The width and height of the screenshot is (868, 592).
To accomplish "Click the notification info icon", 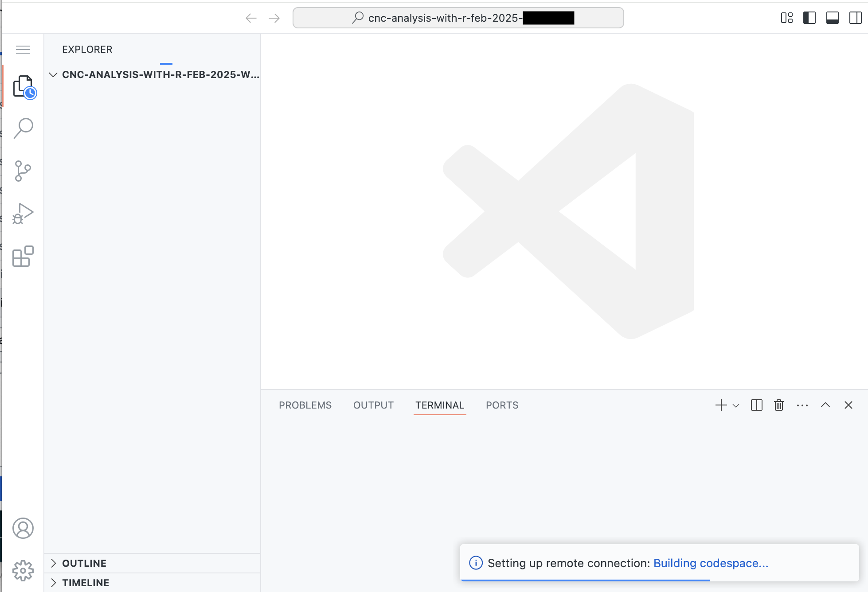I will point(476,563).
